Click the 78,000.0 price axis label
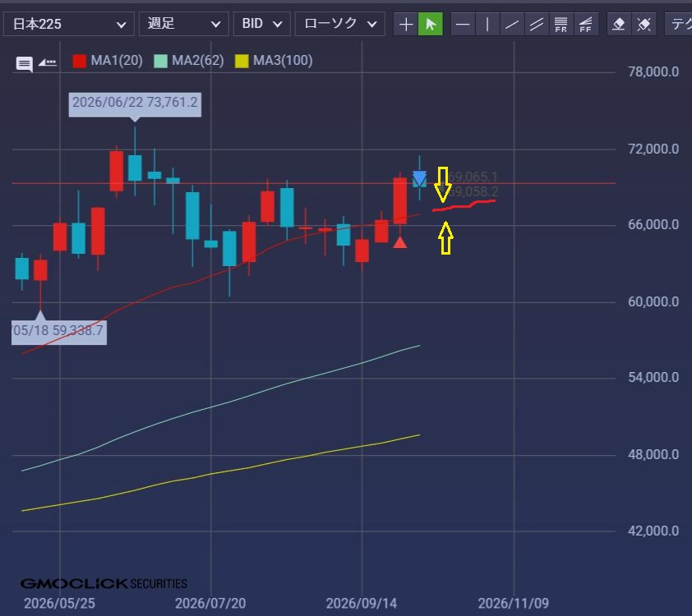Screen dimensions: 692x616 [653, 72]
